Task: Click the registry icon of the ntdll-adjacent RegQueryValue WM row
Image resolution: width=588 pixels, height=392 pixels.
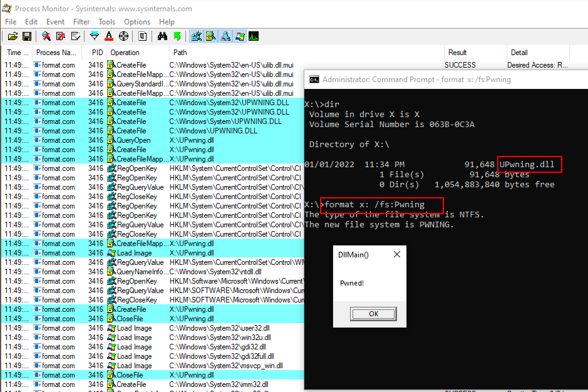Action: [111, 262]
